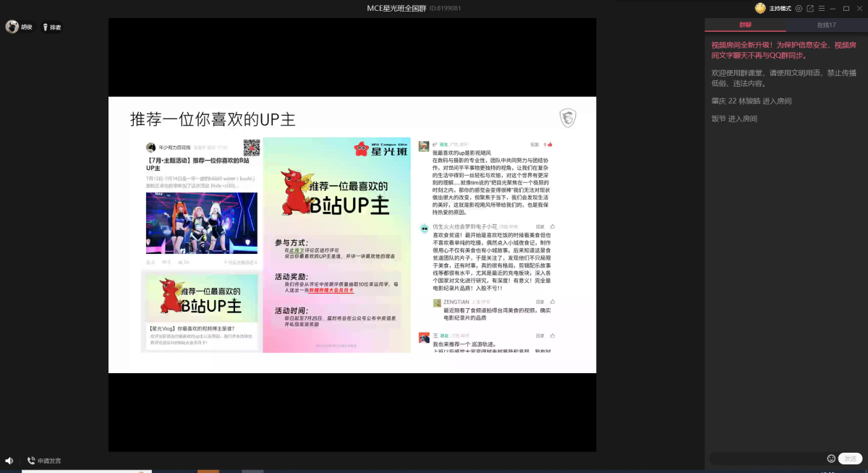Click the 仿生火火 commenter name

464,227
